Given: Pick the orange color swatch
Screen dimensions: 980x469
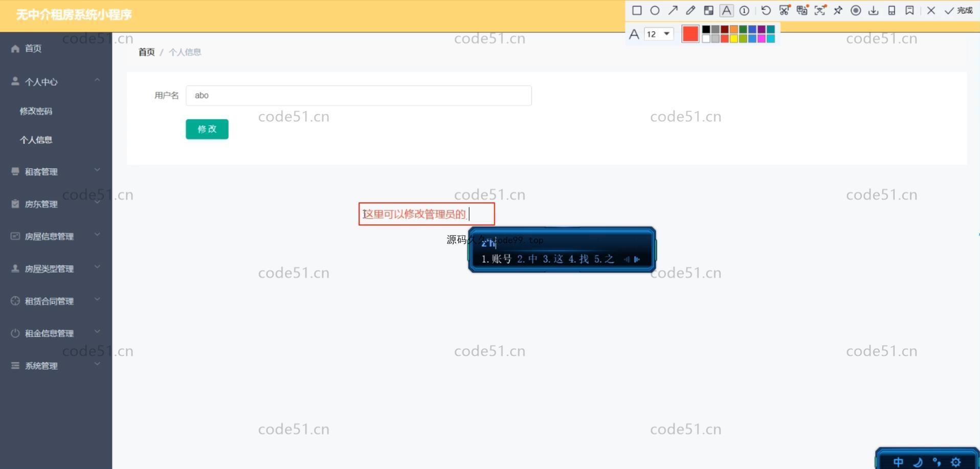Looking at the screenshot, I should pos(734,30).
